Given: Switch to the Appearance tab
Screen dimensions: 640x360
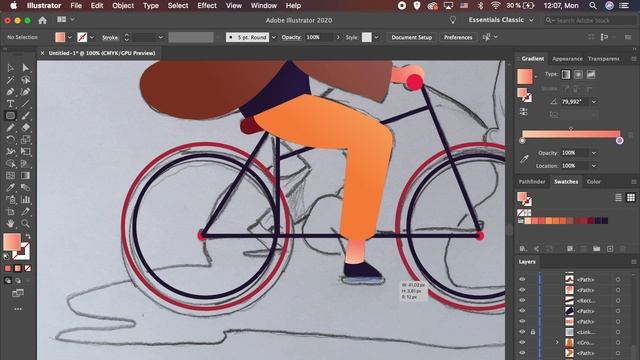Looking at the screenshot, I should pos(567,59).
